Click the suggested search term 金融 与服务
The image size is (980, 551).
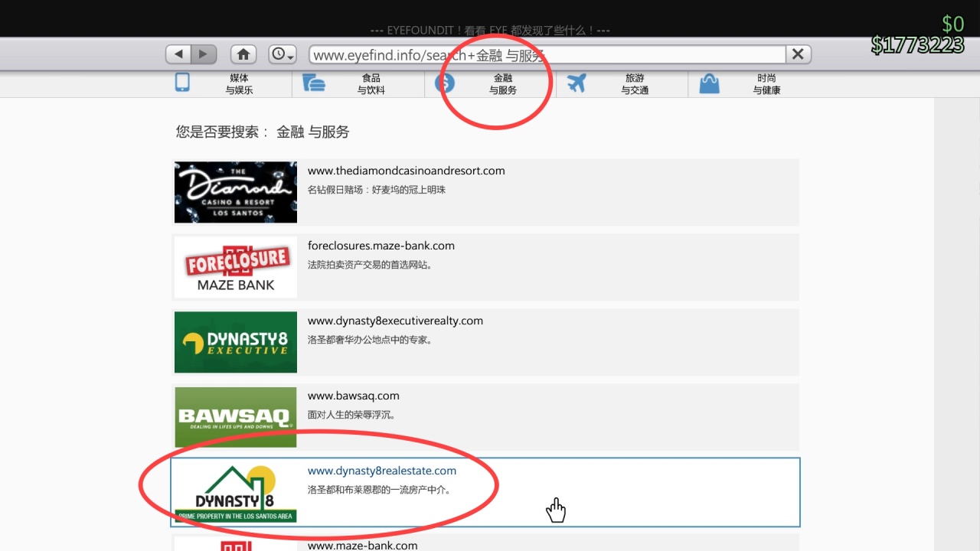(312, 132)
